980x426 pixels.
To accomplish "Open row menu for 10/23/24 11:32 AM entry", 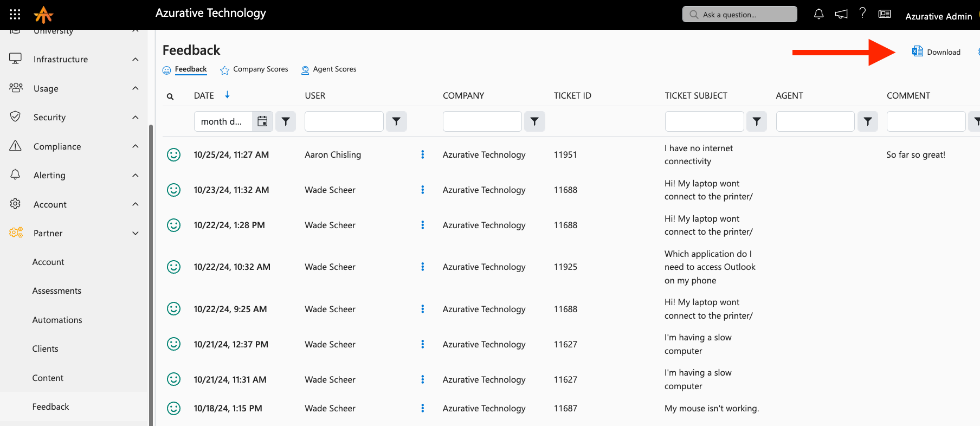I will pos(423,190).
